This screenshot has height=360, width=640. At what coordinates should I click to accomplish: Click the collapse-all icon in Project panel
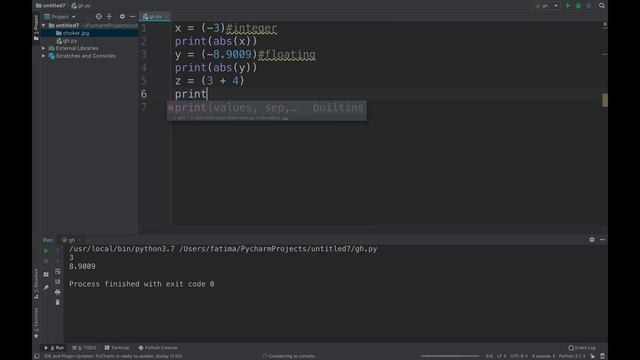point(109,16)
